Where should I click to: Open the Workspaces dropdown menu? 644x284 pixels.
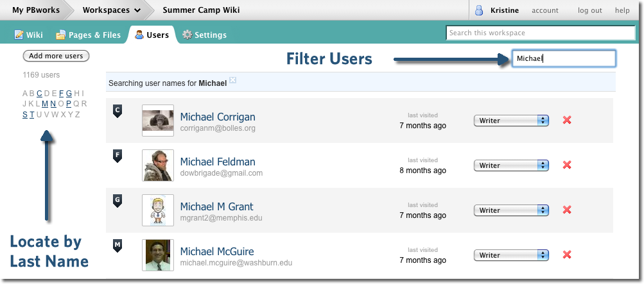click(x=111, y=10)
